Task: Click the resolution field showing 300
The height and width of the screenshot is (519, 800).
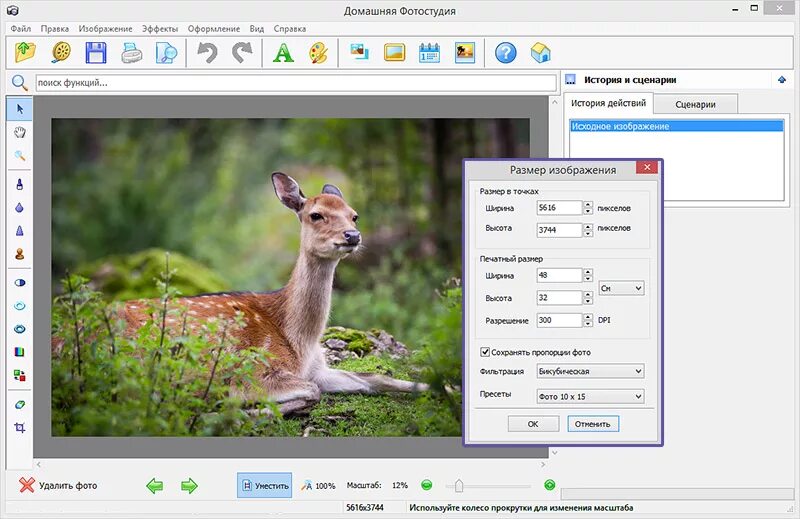Action: coord(559,320)
